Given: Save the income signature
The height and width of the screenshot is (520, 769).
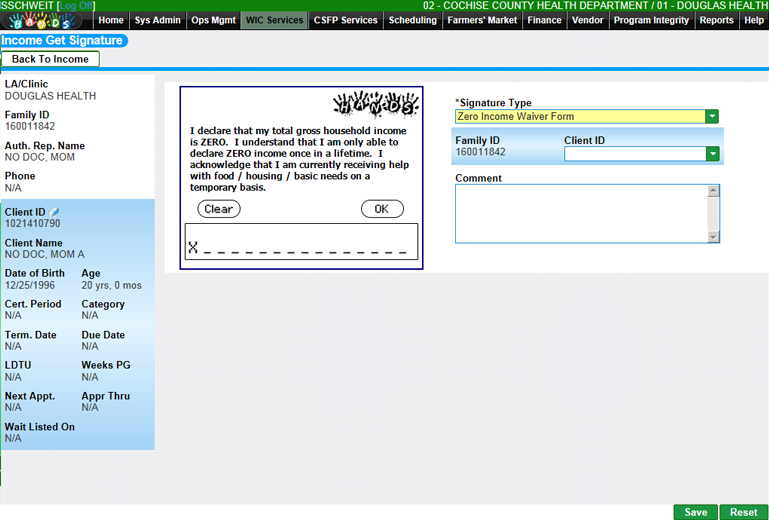Looking at the screenshot, I should [695, 512].
